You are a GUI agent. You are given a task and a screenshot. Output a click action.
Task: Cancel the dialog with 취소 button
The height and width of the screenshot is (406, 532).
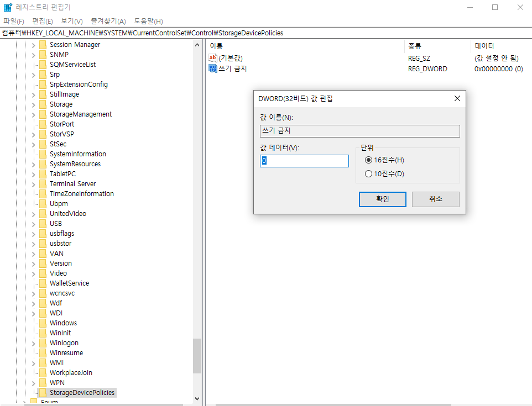[x=436, y=199]
